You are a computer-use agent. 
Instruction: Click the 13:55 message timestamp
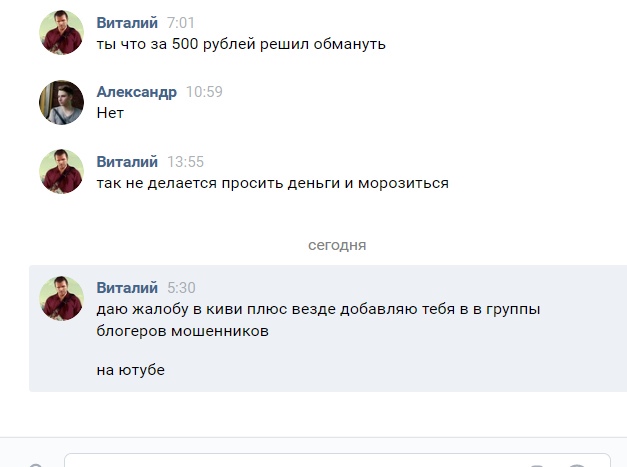pos(185,161)
